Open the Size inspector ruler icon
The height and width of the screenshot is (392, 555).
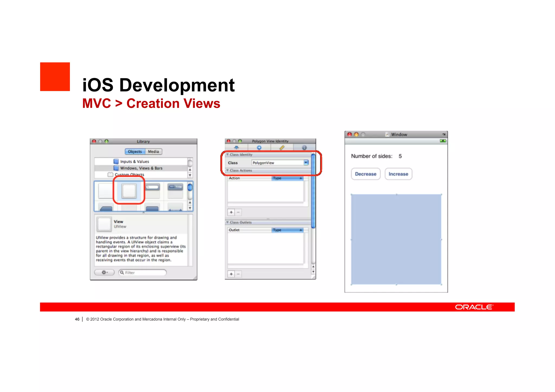point(282,148)
